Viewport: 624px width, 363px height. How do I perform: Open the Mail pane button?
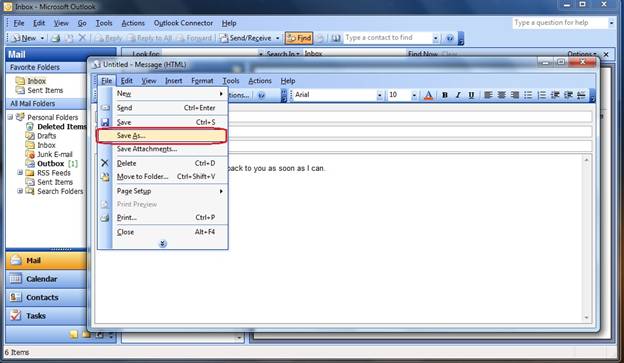pos(46,260)
